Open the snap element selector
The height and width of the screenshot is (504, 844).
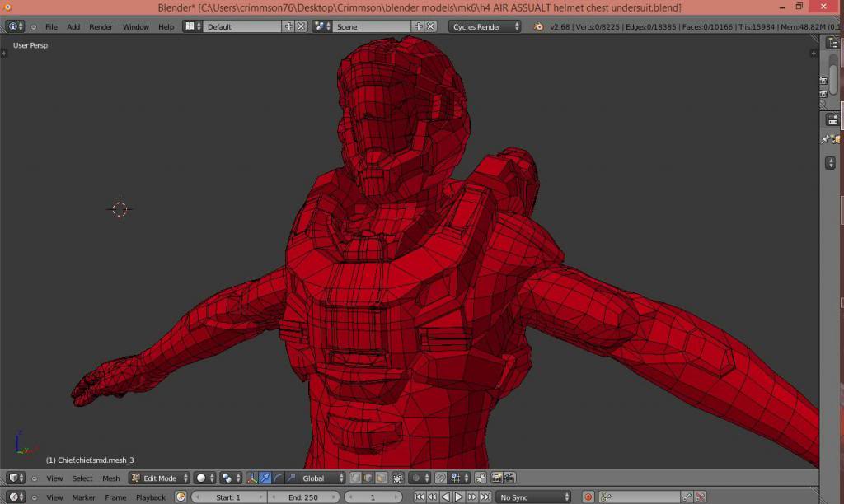459,478
